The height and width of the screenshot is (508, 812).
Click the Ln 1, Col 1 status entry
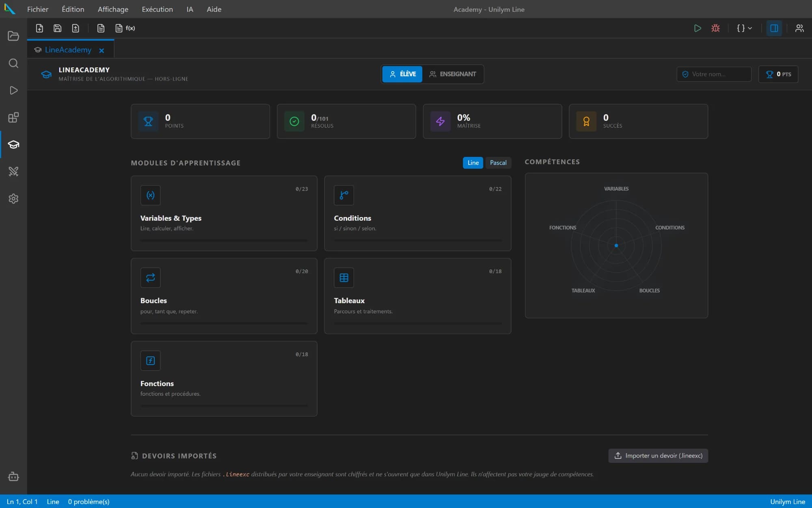click(x=22, y=501)
